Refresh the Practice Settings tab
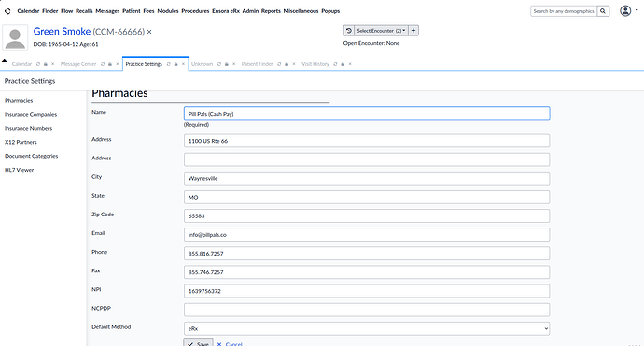This screenshot has height=346, width=644. [x=168, y=64]
